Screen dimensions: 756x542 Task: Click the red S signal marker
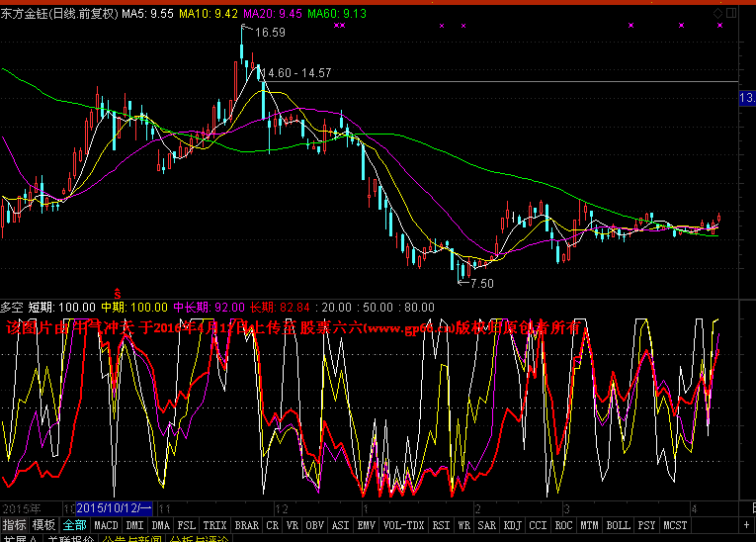[118, 294]
